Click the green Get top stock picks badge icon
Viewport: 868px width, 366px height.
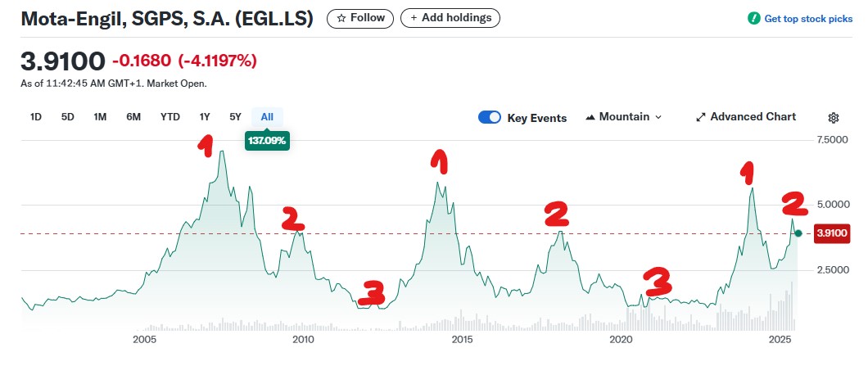(x=753, y=18)
